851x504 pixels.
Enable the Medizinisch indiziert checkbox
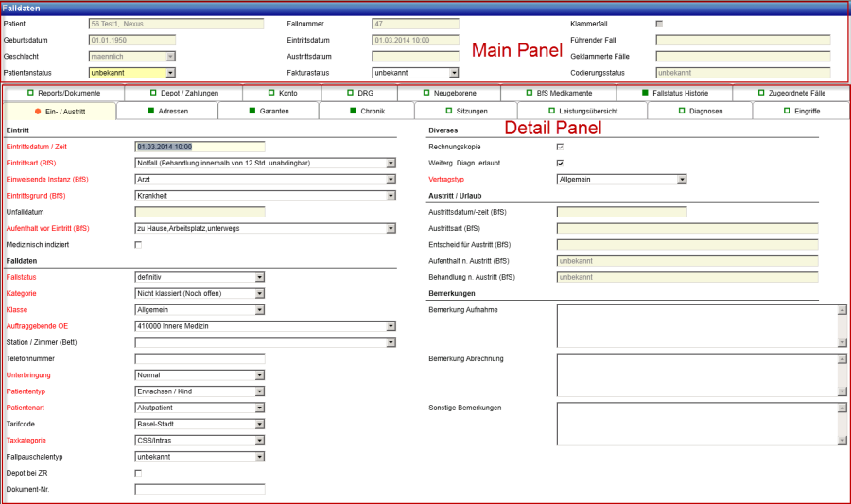[x=139, y=245]
